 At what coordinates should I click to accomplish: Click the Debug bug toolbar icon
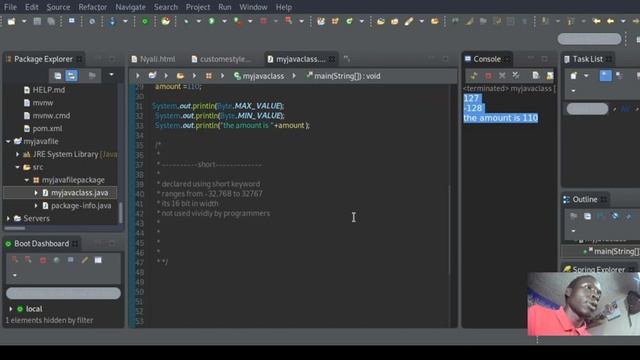[x=186, y=21]
